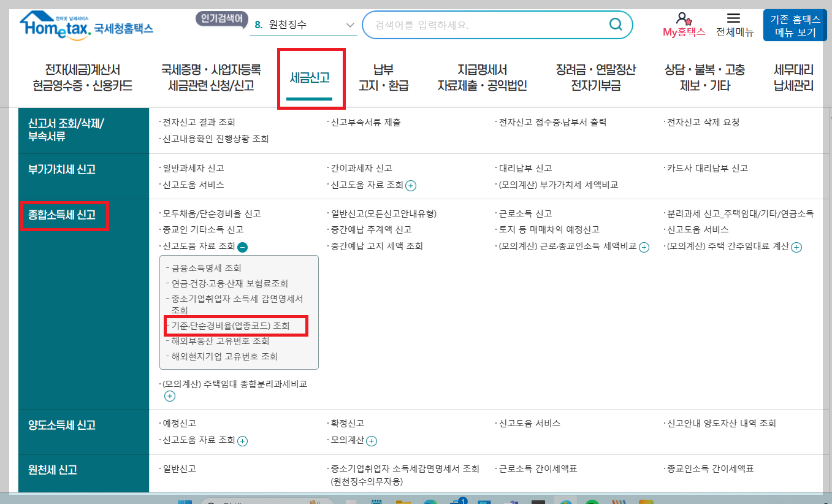The height and width of the screenshot is (504, 832).
Task: Select 종합소득세 신고 category
Action: [x=62, y=215]
